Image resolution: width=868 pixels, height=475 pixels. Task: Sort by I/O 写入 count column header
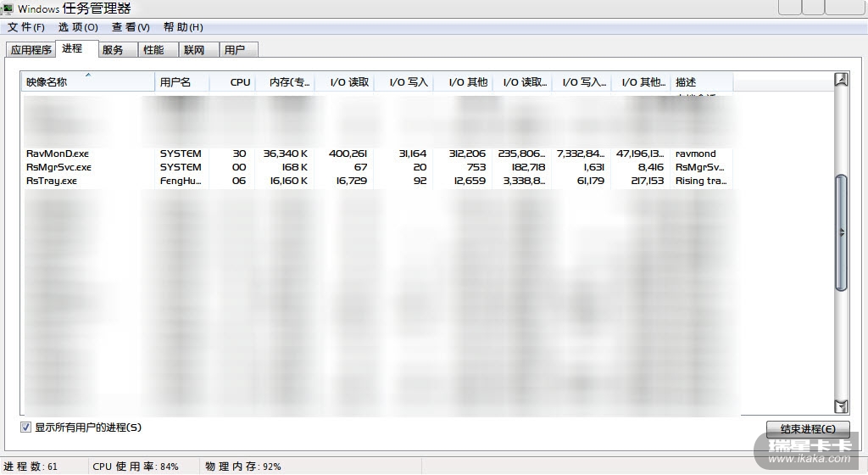pyautogui.click(x=404, y=82)
